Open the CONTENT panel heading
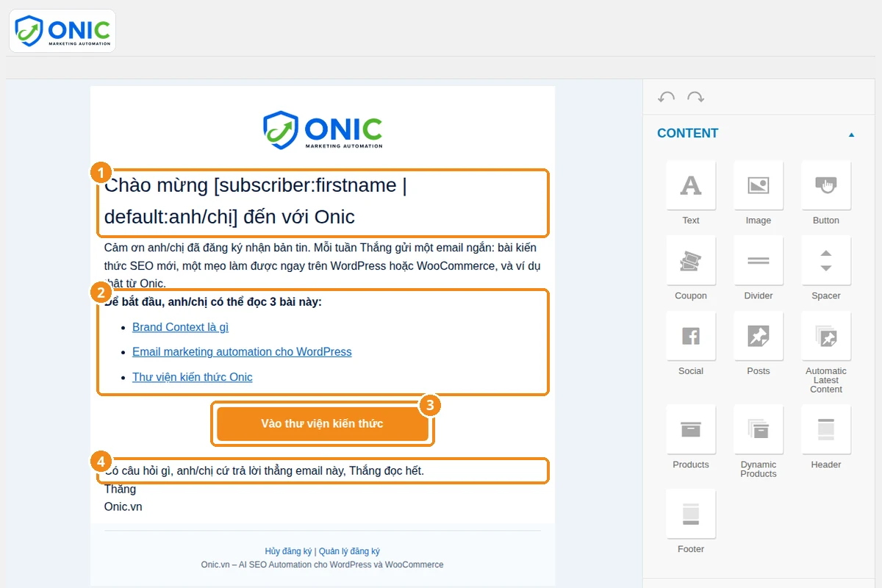This screenshot has height=588, width=882. 688,133
